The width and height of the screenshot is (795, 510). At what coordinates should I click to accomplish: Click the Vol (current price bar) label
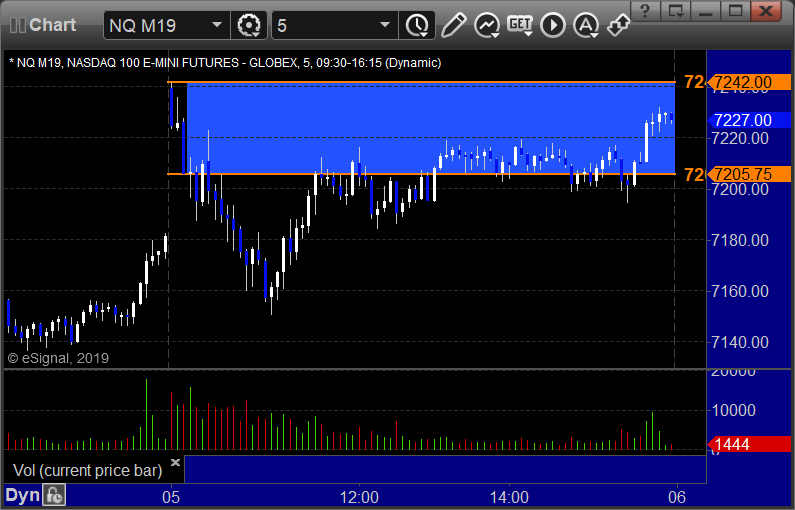[88, 470]
